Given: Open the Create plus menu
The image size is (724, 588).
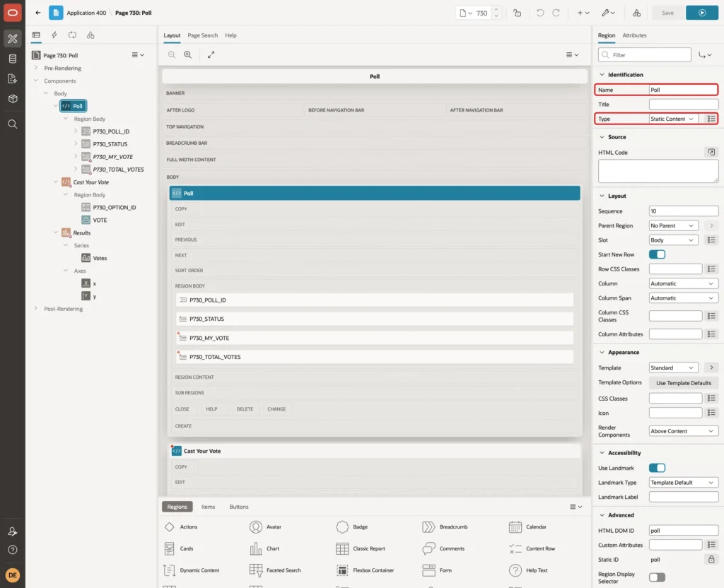Looking at the screenshot, I should [x=583, y=13].
